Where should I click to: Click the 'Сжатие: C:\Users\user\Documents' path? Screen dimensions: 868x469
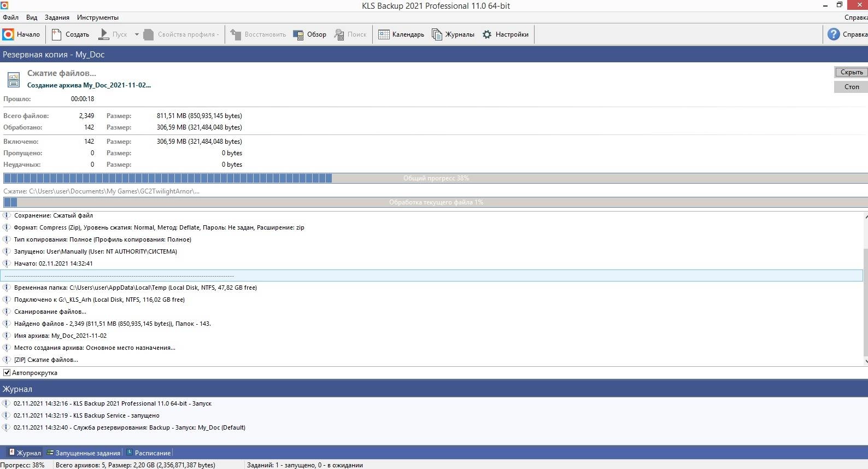pos(101,191)
